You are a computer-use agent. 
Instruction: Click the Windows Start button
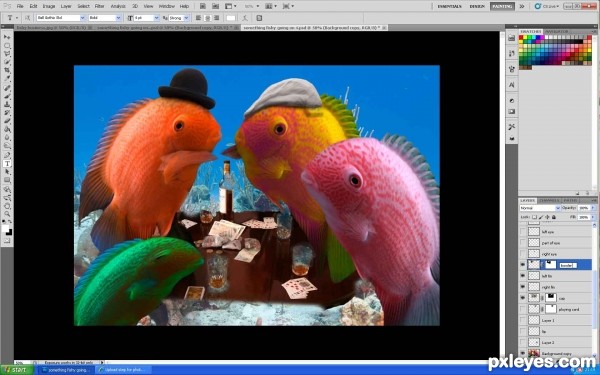[x=16, y=370]
